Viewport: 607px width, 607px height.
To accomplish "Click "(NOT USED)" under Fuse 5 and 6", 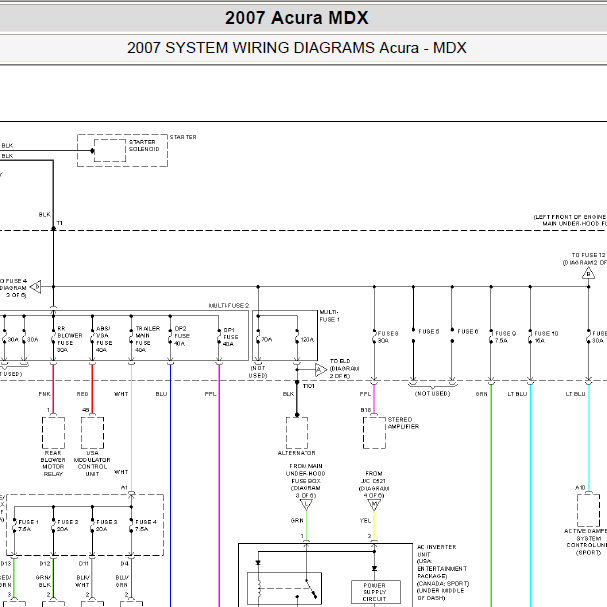I will click(x=432, y=393).
